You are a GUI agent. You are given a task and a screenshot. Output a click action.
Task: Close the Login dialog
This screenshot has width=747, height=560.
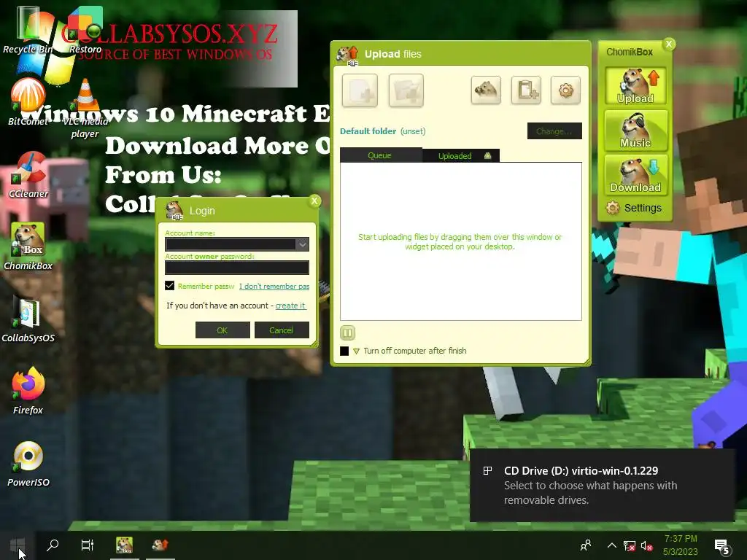coord(314,201)
